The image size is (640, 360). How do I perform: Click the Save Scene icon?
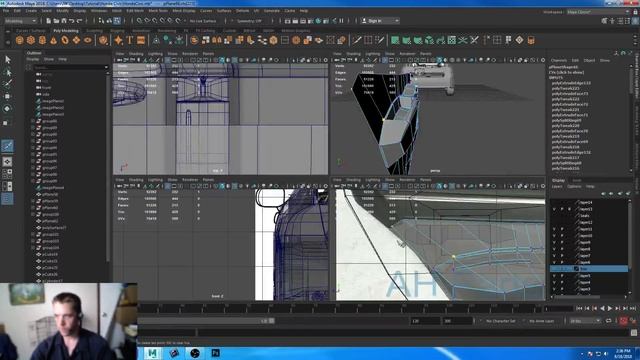[x=64, y=20]
